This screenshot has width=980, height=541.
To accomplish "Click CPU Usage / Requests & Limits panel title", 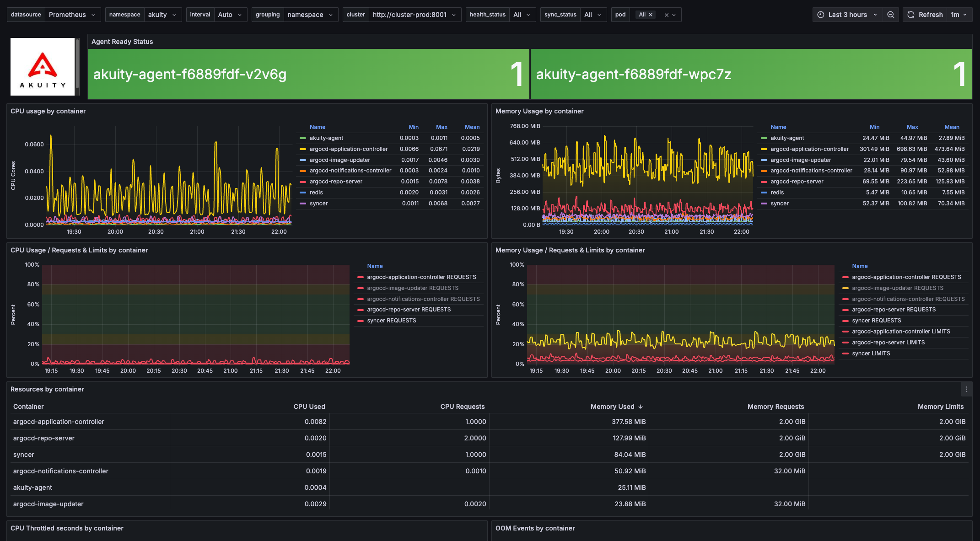I will (79, 250).
